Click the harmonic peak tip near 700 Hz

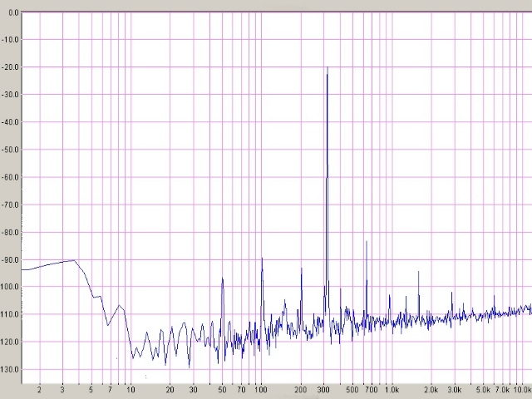[x=367, y=242]
